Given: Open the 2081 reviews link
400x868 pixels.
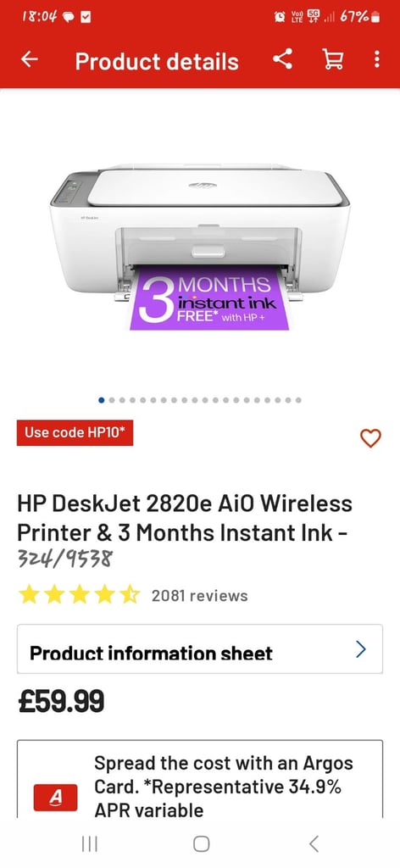Looking at the screenshot, I should (x=200, y=596).
